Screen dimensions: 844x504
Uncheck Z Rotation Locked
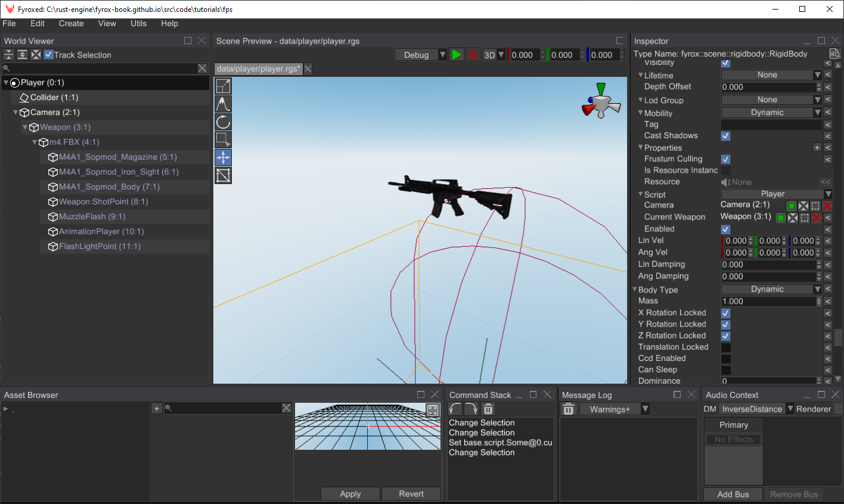click(725, 336)
